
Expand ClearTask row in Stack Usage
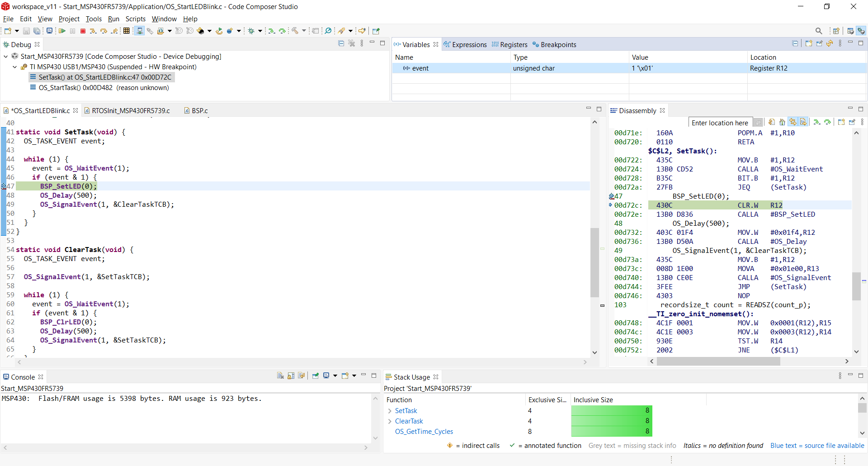coord(390,421)
